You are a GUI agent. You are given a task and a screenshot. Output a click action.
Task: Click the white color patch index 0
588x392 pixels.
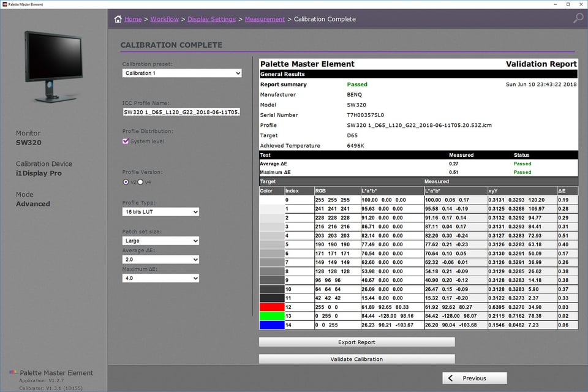[x=272, y=200]
